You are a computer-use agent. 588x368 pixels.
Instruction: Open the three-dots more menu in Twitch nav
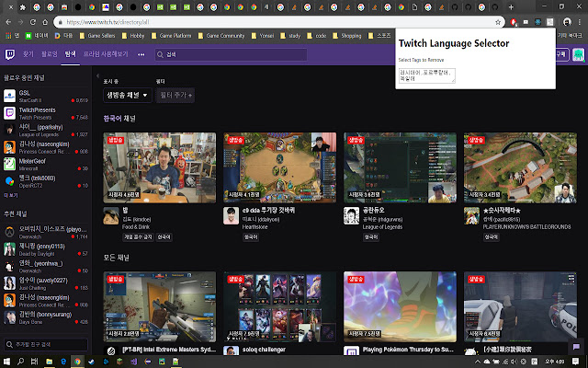pos(141,54)
